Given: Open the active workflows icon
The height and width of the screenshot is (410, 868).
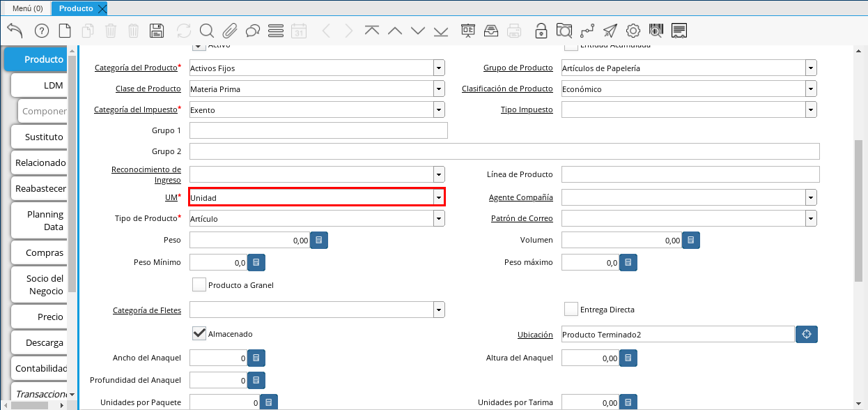Looking at the screenshot, I should point(587,31).
